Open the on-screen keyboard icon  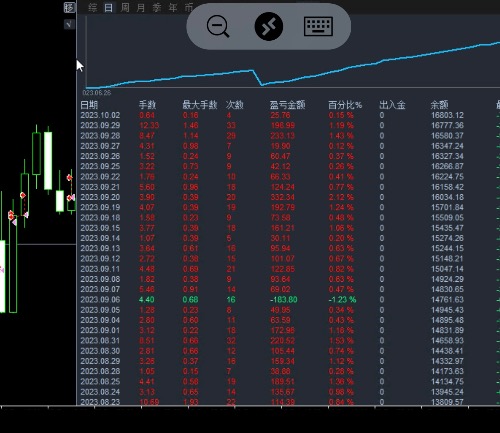pyautogui.click(x=318, y=26)
